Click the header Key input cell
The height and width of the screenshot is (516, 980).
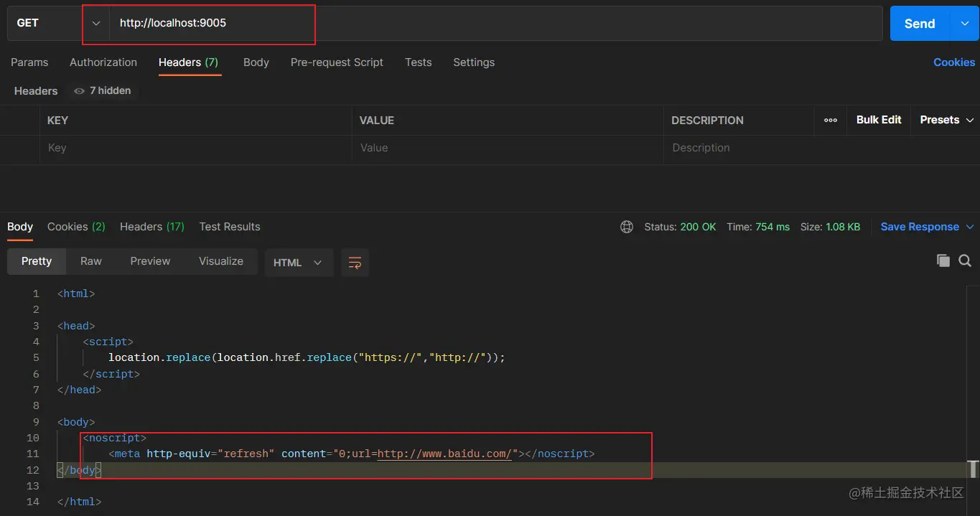[195, 148]
